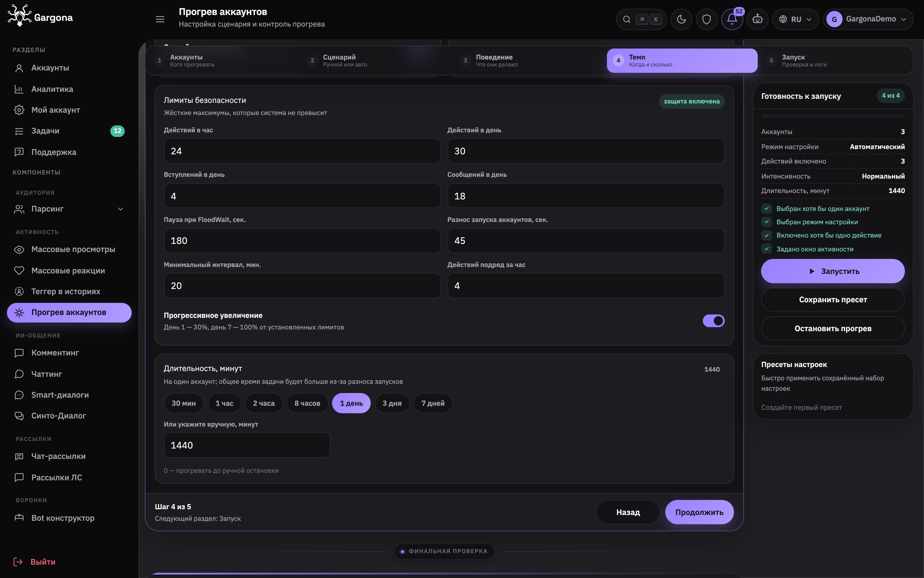Toggle dark mode moon icon
924x578 pixels.
coord(681,19)
